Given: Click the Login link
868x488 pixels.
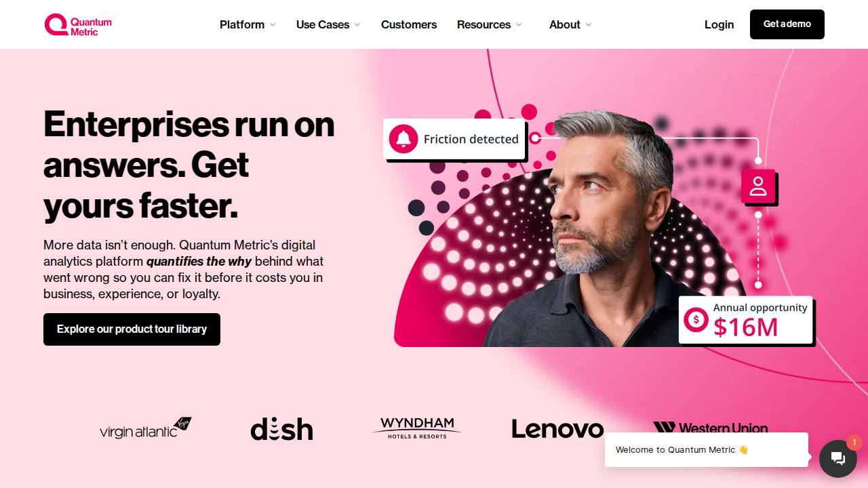Looking at the screenshot, I should [x=719, y=24].
